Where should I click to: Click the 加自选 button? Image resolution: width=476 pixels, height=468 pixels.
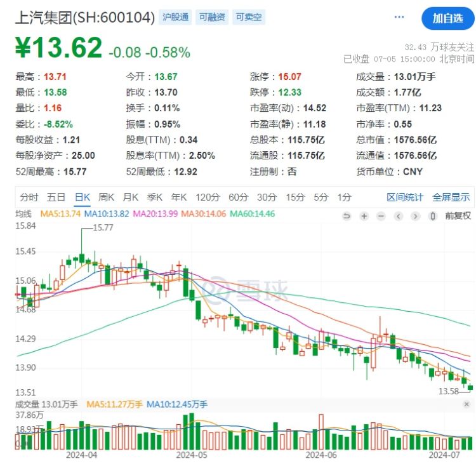coord(448,18)
